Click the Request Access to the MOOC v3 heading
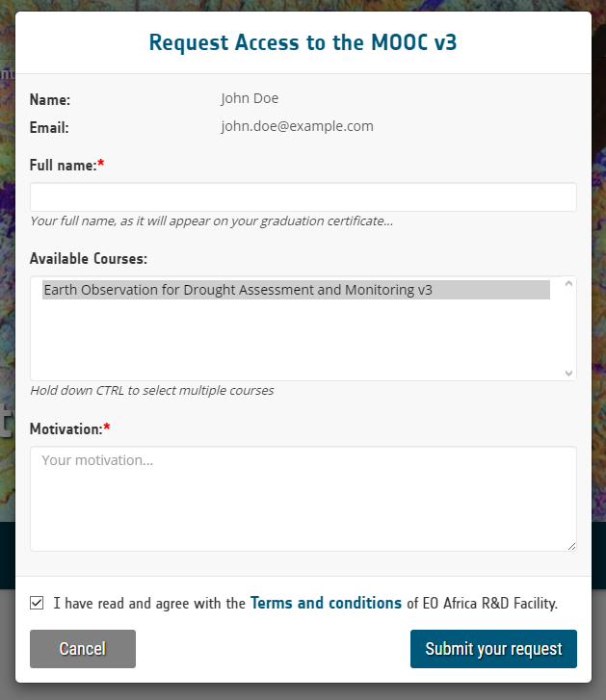 click(x=303, y=42)
